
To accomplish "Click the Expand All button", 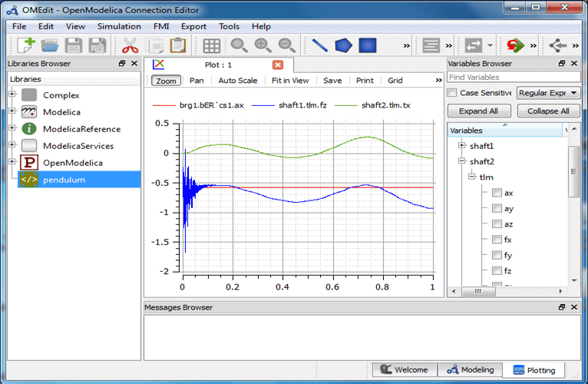I will [x=479, y=111].
